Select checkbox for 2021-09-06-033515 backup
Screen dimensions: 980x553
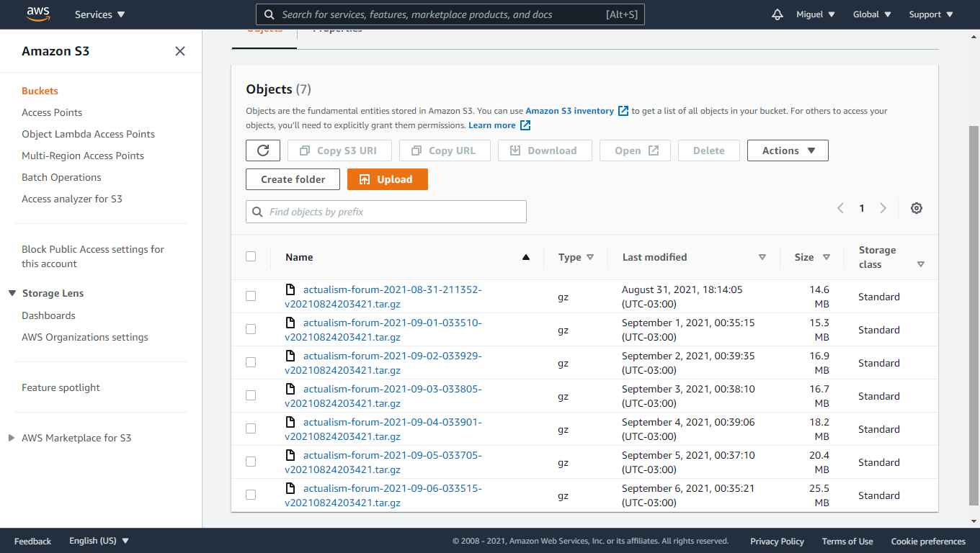click(251, 495)
